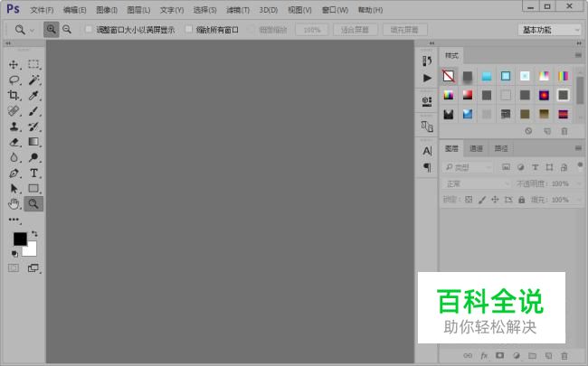Select the Pen tool

(x=14, y=173)
